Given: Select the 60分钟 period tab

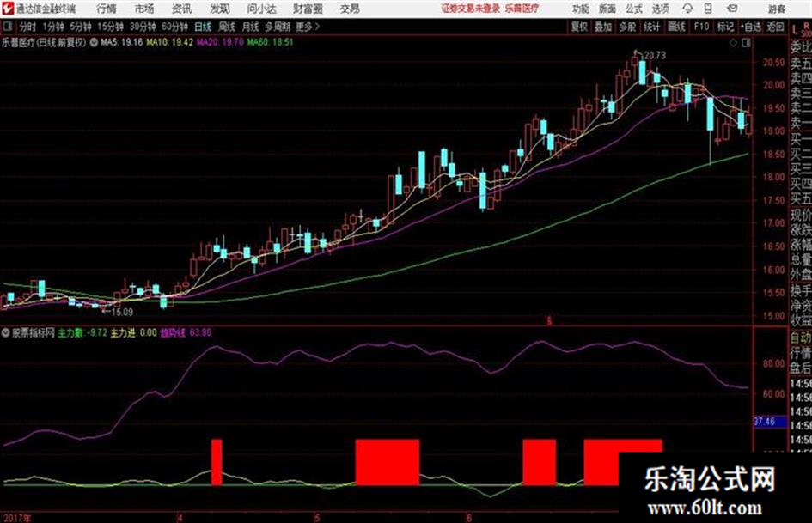Looking at the screenshot, I should click(x=174, y=27).
